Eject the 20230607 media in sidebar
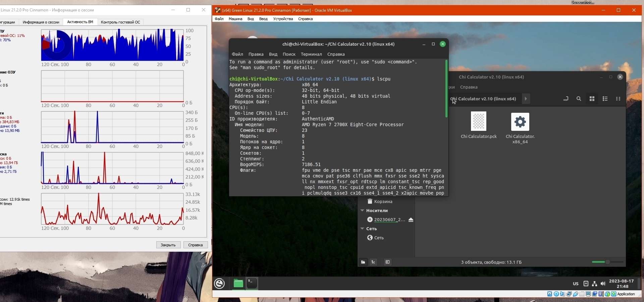 point(411,220)
